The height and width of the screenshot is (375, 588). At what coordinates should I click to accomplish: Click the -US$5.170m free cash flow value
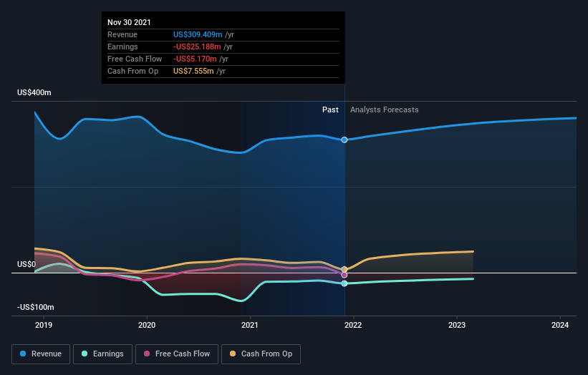point(195,59)
